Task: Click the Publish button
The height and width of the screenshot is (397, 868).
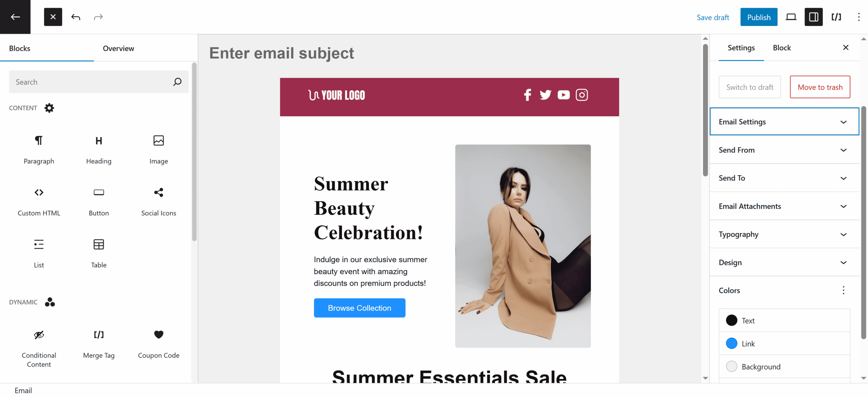Action: (758, 17)
